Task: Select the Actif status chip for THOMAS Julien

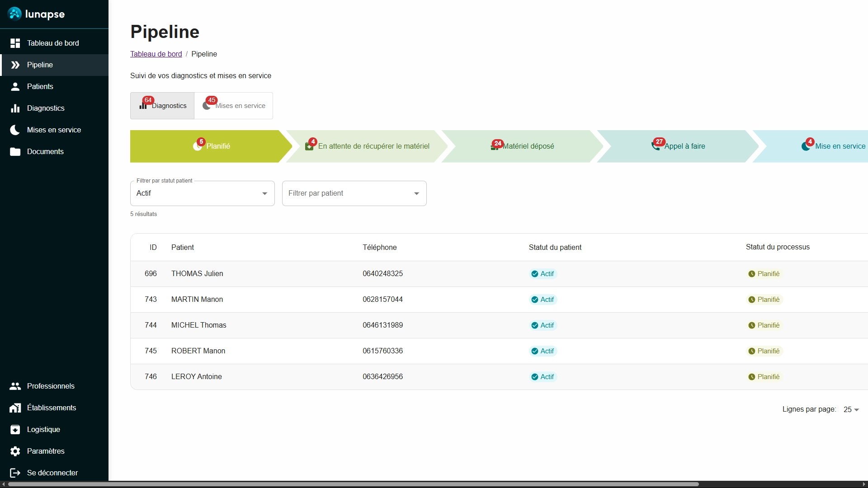Action: tap(542, 274)
